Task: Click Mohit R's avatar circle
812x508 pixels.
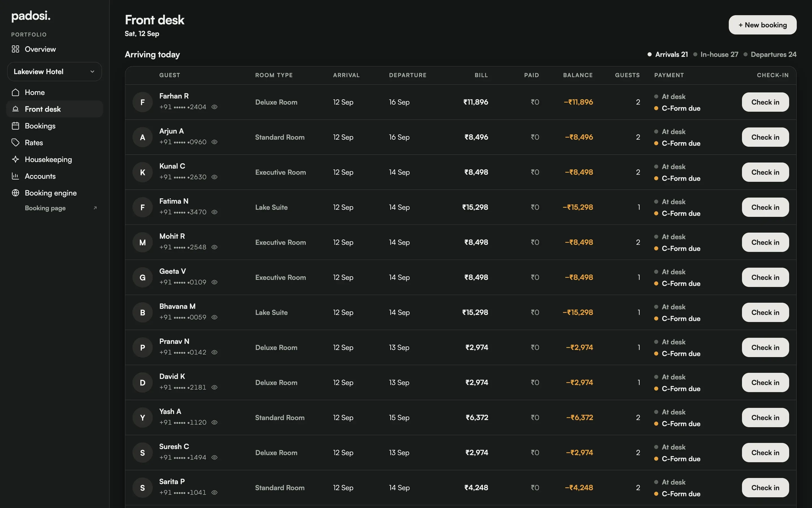Action: 143,243
